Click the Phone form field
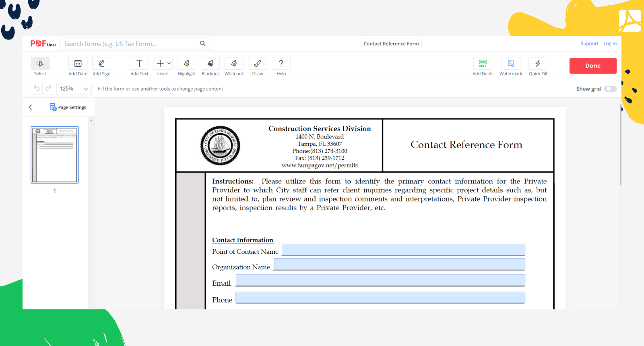The image size is (644, 346). click(380, 298)
